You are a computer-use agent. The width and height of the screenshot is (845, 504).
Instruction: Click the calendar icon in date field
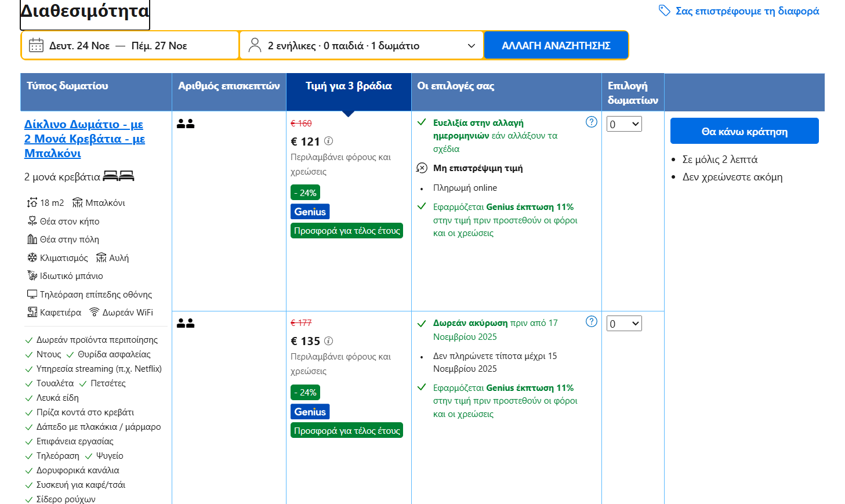point(36,45)
